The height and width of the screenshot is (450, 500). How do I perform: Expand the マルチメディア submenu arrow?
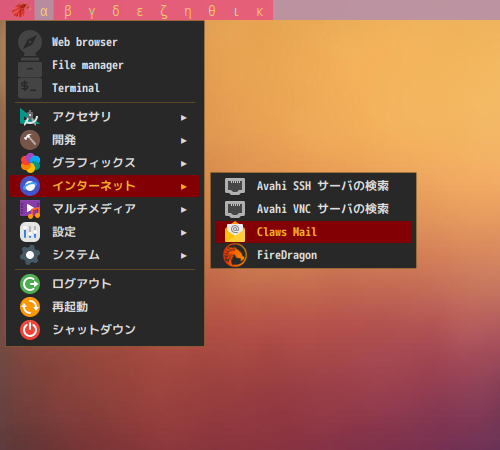(183, 210)
